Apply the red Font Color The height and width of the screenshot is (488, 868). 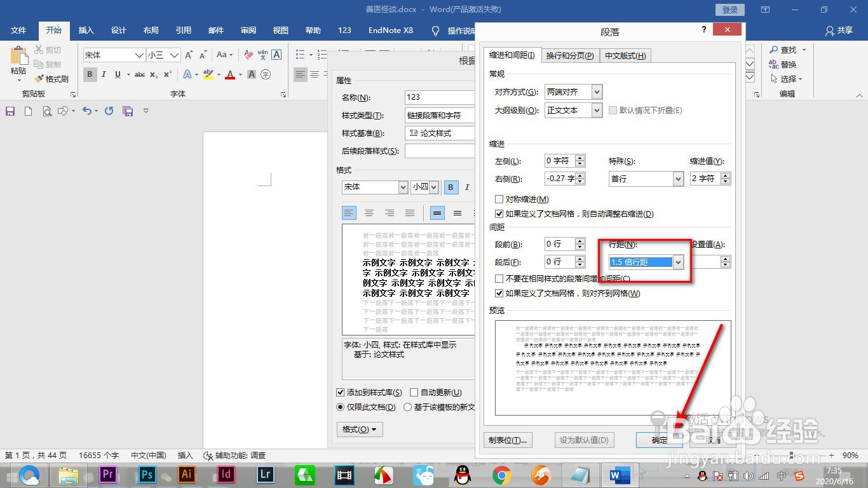230,74
